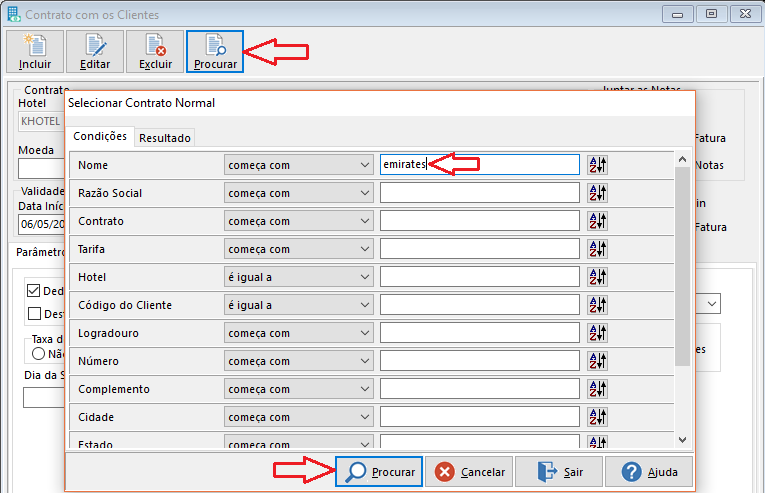Click the Incluir toolbar button
This screenshot has width=765, height=493.
coord(35,52)
